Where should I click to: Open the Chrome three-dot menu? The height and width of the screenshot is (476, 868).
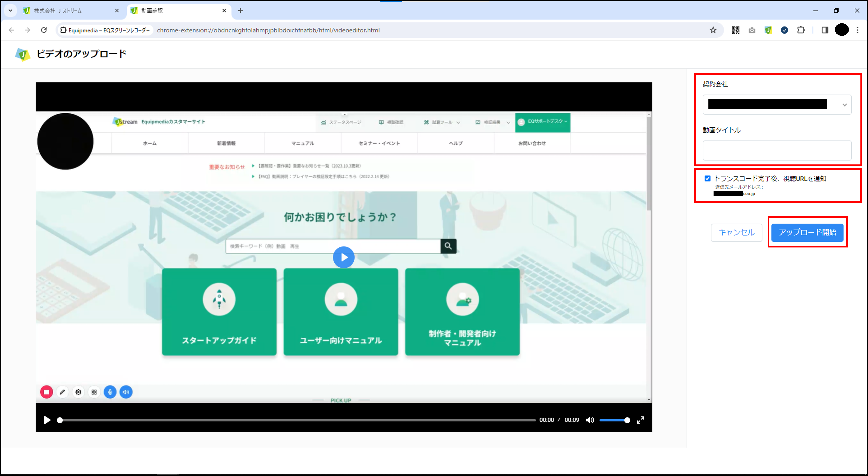[x=858, y=30]
